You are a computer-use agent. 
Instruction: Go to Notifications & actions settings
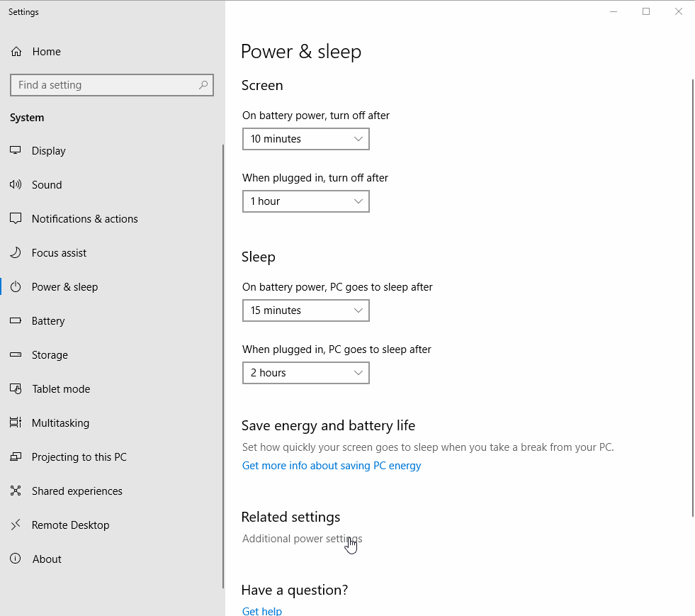pos(84,219)
